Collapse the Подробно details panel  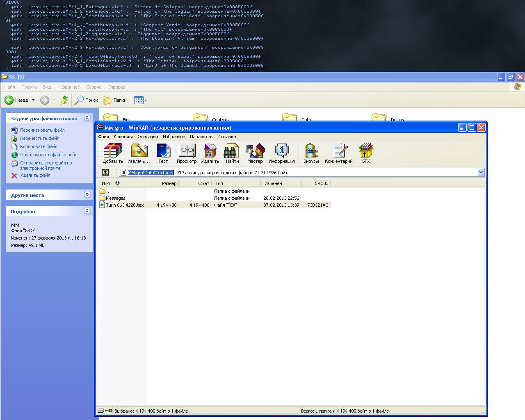[87, 210]
